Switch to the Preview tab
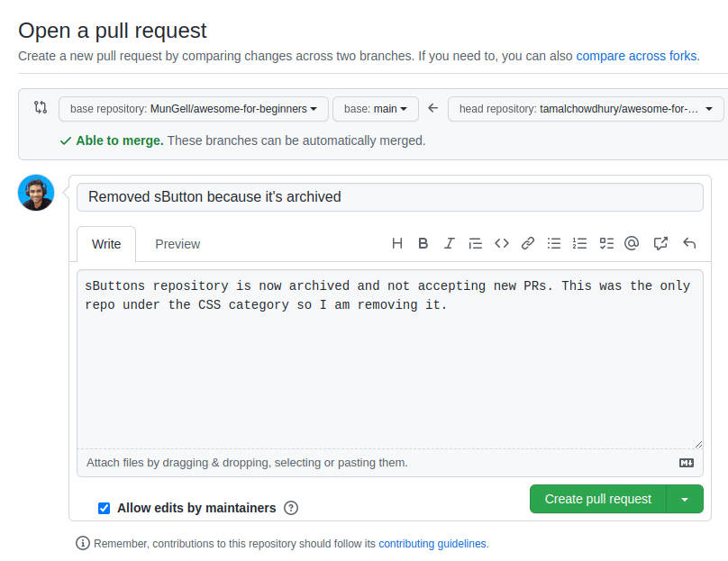This screenshot has width=728, height=561. pos(177,244)
